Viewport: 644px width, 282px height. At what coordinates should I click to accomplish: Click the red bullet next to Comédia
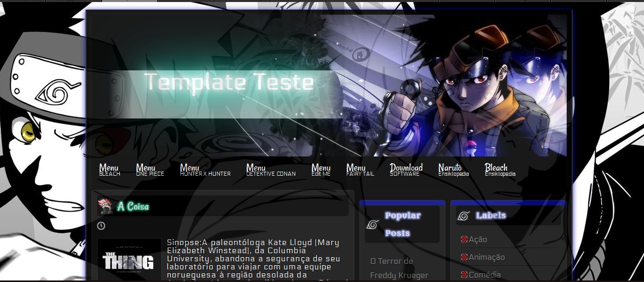[464, 275]
